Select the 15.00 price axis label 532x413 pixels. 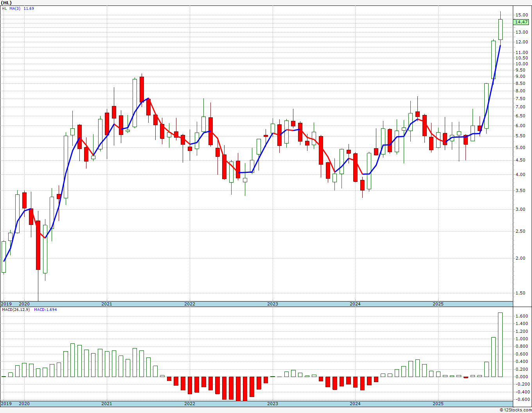click(x=521, y=15)
